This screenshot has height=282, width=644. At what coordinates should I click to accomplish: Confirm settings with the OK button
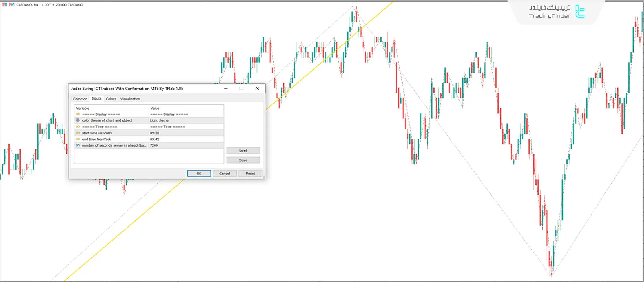pyautogui.click(x=199, y=174)
